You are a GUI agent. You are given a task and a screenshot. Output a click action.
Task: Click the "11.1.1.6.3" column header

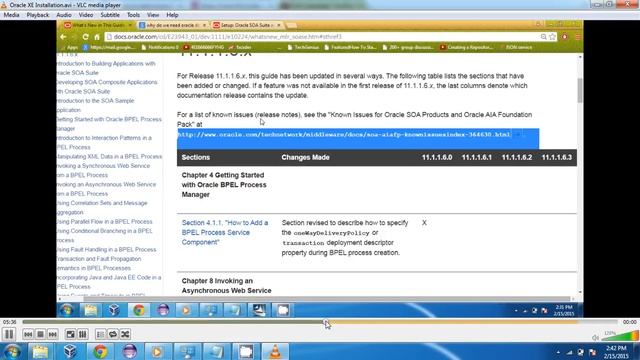click(x=556, y=157)
